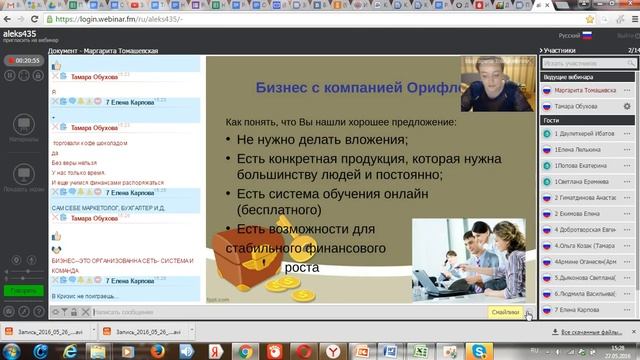This screenshot has width=640, height=360.
Task: Open Firefox from the taskbar
Action: (158, 351)
